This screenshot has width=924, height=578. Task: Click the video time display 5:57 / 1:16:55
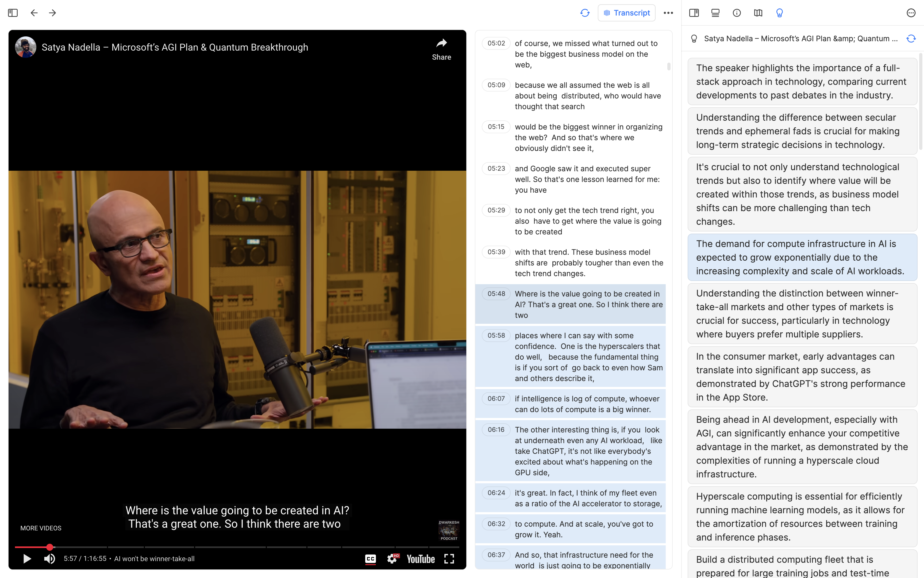[85, 558]
